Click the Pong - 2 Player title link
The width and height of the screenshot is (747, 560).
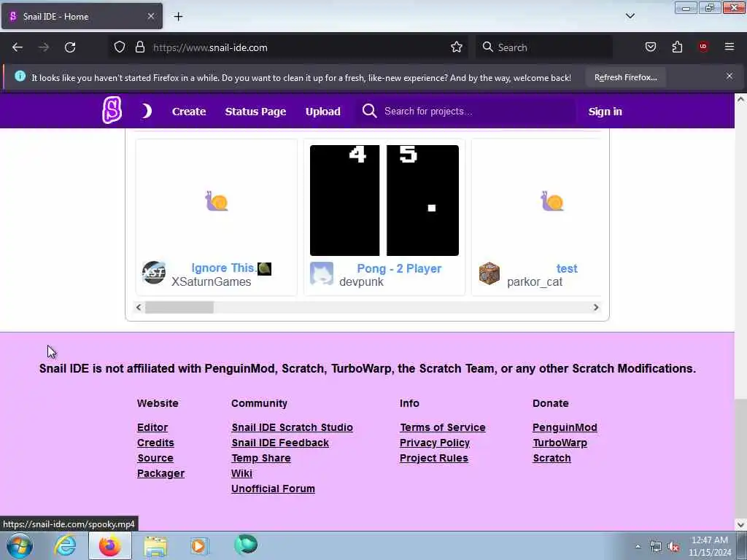tap(399, 268)
